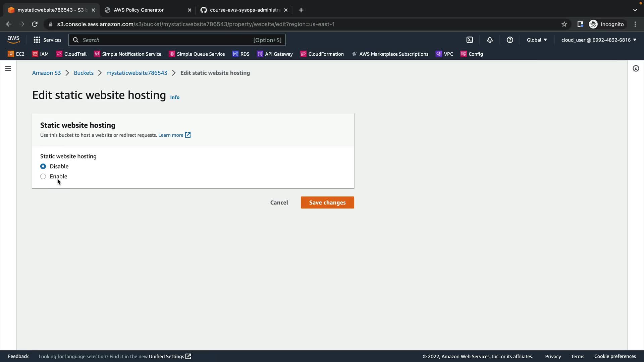Expand the cloud_user account dropdown
The image size is (644, 362).
(599, 40)
